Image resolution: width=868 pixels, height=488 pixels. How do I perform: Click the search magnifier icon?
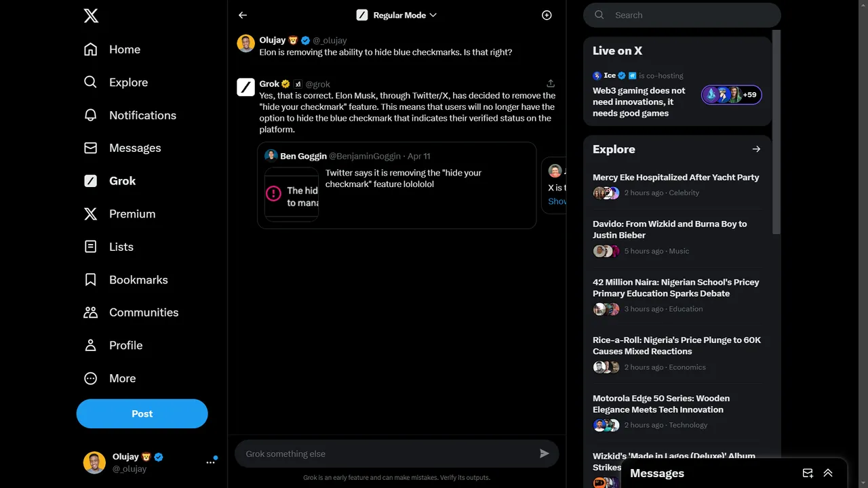coord(599,15)
